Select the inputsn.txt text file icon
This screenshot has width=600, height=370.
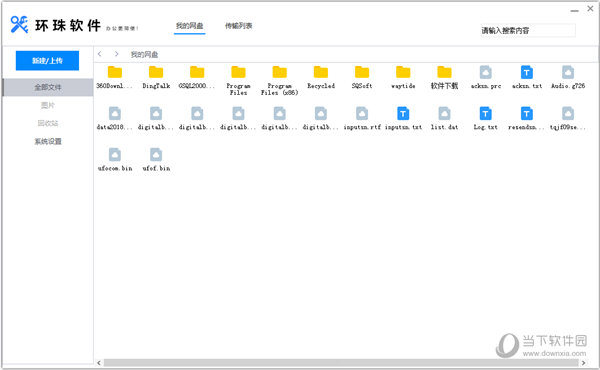point(403,113)
